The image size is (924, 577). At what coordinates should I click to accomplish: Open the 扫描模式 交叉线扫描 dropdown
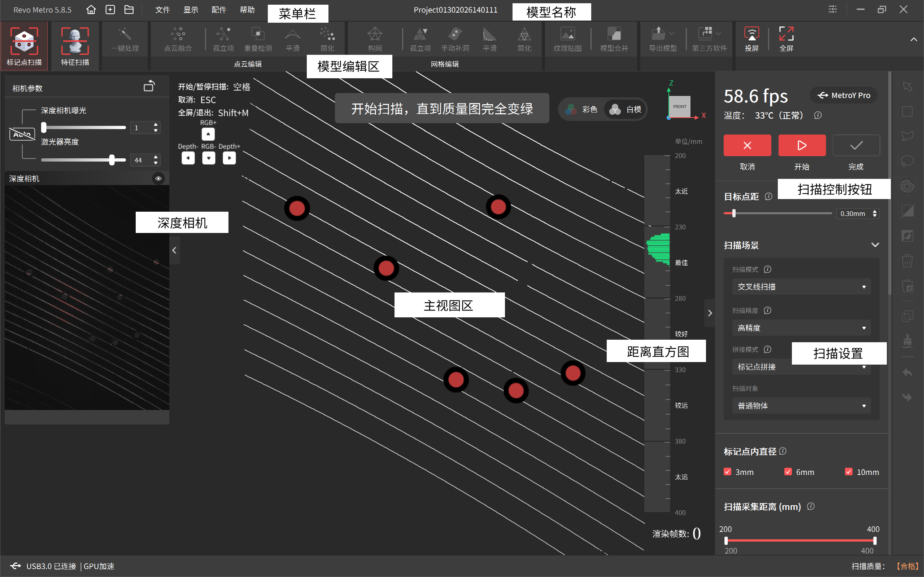[x=801, y=287]
